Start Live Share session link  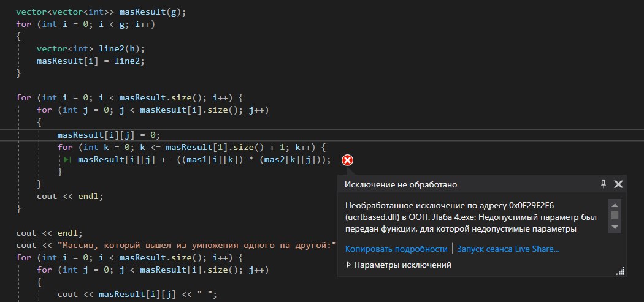[x=508, y=249]
